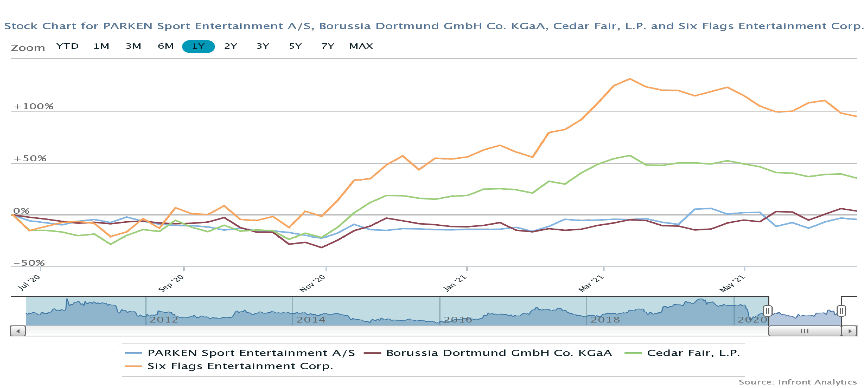
Task: Select the YTD zoom range
Action: click(67, 46)
